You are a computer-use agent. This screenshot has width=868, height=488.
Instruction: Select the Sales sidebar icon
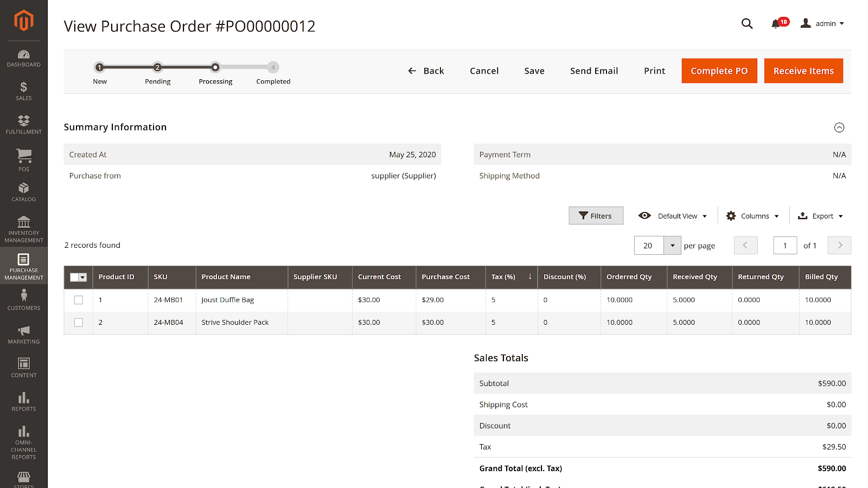click(23, 92)
